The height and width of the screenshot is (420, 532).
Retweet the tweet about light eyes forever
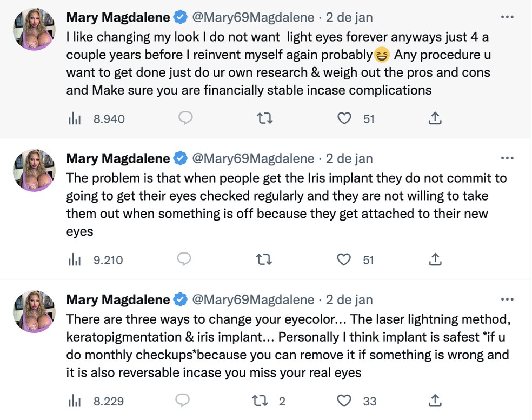coord(264,118)
